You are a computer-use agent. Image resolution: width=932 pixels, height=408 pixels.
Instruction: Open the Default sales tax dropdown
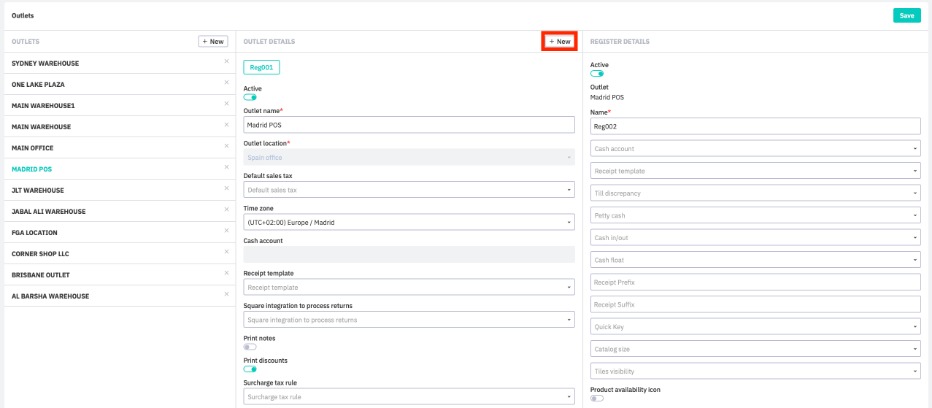click(x=409, y=189)
